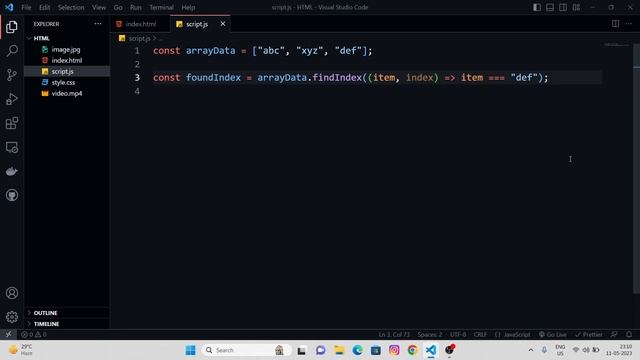Change the UTF-8 file encoding

(458, 334)
